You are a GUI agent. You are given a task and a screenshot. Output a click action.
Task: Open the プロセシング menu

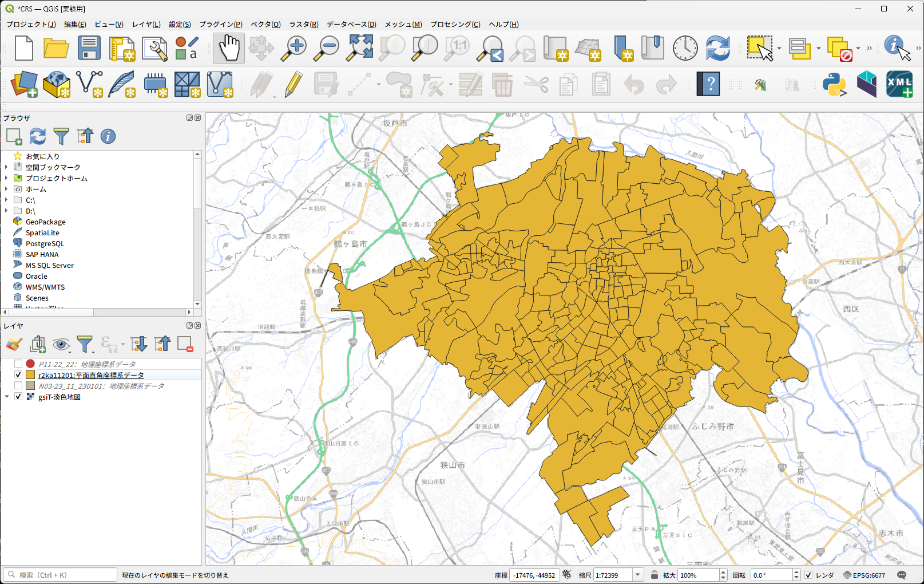[455, 24]
